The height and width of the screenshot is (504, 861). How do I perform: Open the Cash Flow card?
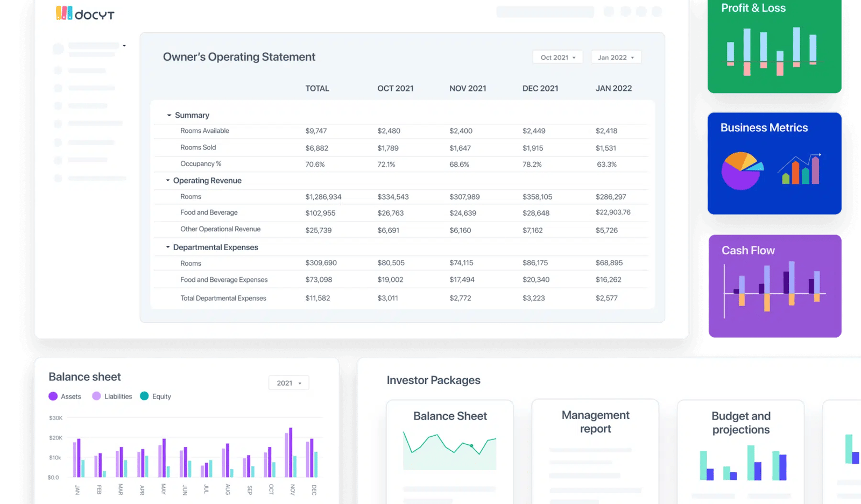[775, 286]
